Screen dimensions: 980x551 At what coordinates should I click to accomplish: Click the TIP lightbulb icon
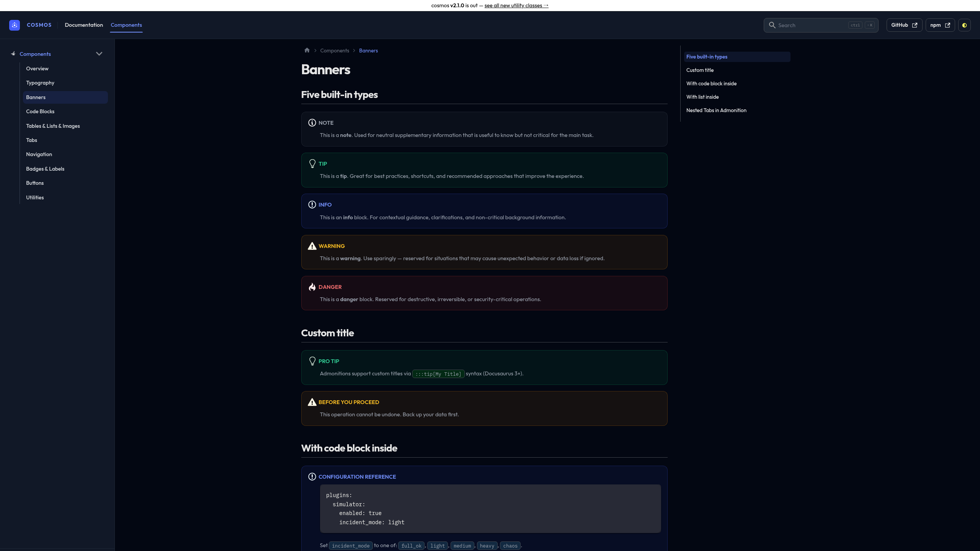click(x=312, y=164)
